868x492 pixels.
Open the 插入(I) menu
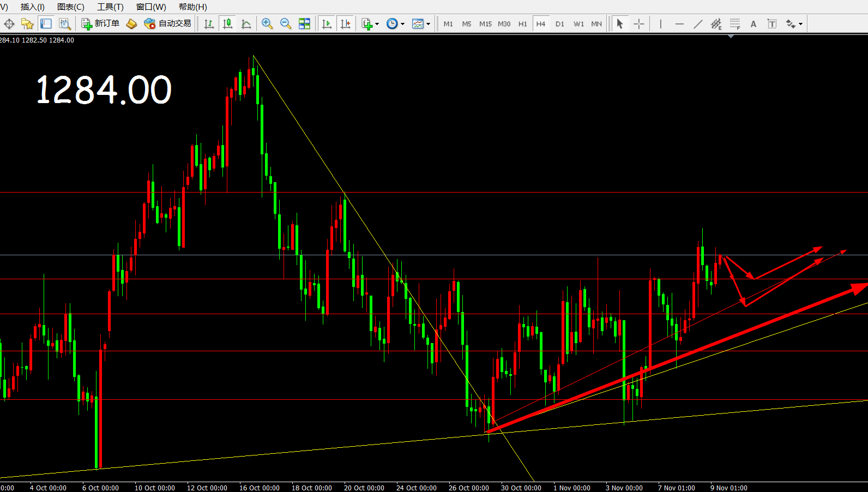point(32,7)
